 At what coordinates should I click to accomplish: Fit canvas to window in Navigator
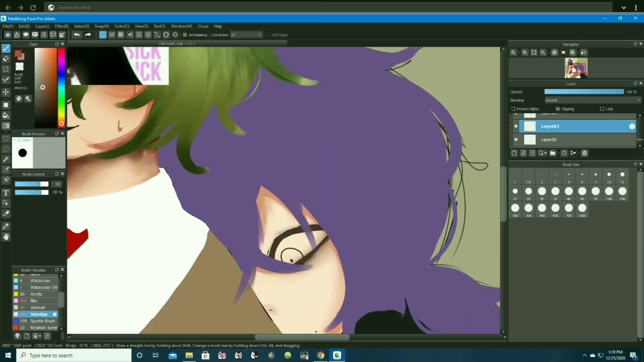point(534,52)
